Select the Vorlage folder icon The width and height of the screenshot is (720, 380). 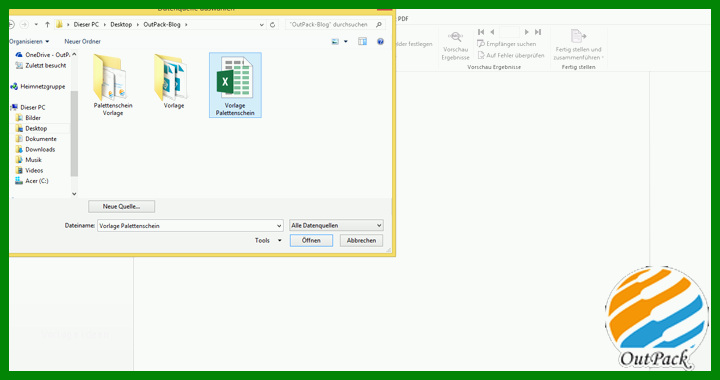coord(170,77)
